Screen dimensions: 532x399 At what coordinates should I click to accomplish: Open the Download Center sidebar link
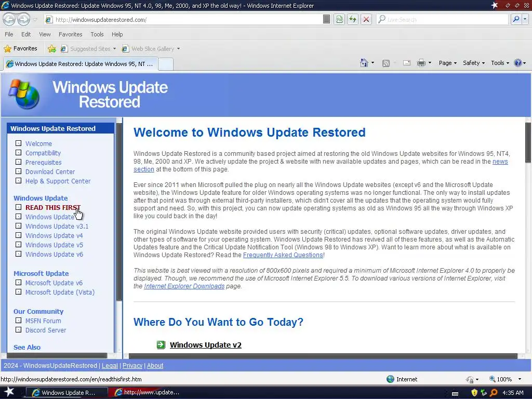point(50,171)
